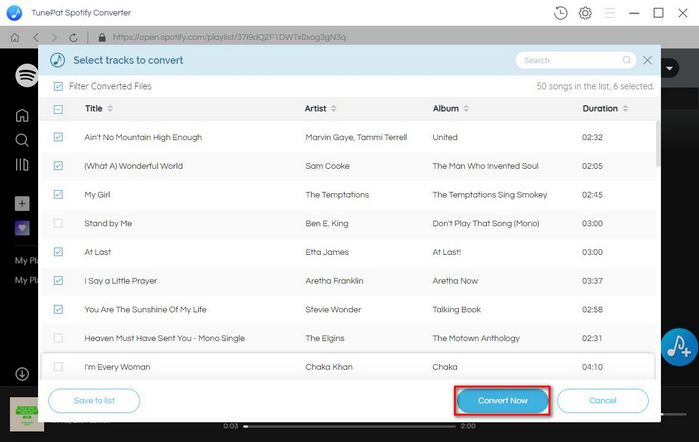Click the first My Playlist sidebar entry

tap(26, 260)
